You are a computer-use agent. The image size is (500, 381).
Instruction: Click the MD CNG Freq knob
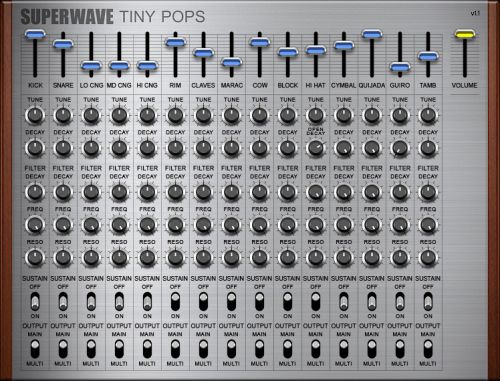coord(119,225)
